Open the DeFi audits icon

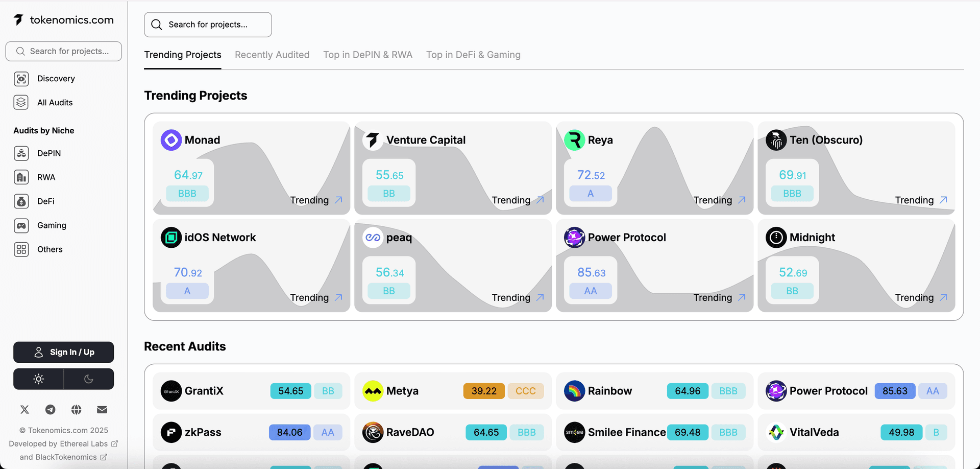tap(21, 201)
